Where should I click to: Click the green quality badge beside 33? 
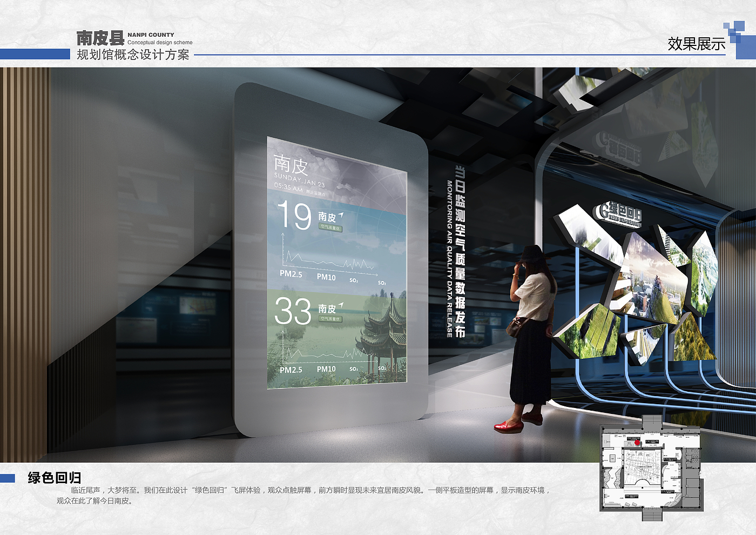click(330, 319)
